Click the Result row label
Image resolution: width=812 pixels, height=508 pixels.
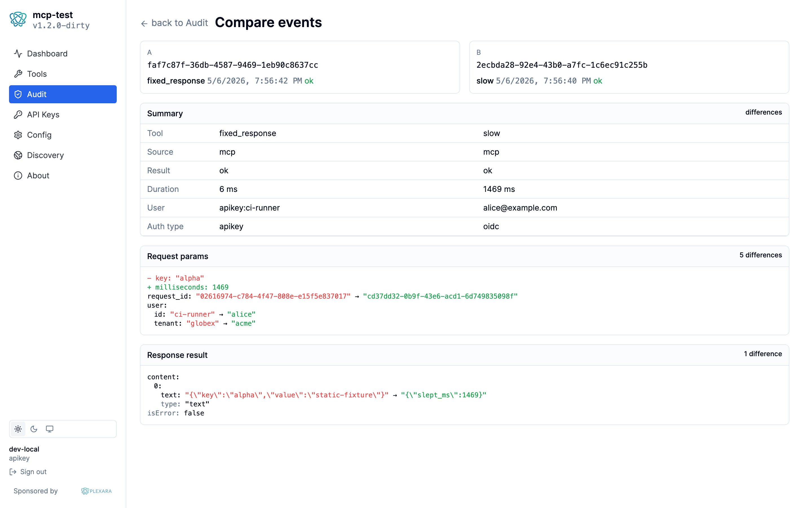click(158, 171)
